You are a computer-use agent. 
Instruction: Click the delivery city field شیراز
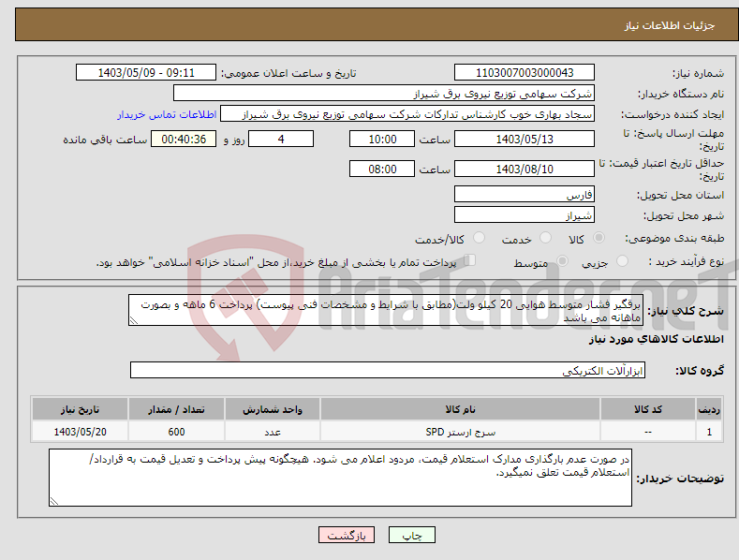[525, 215]
